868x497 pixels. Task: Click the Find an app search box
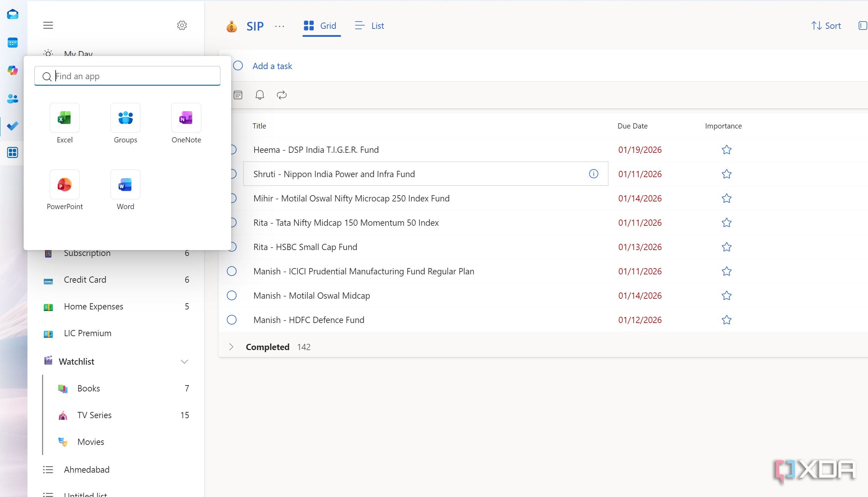[127, 76]
